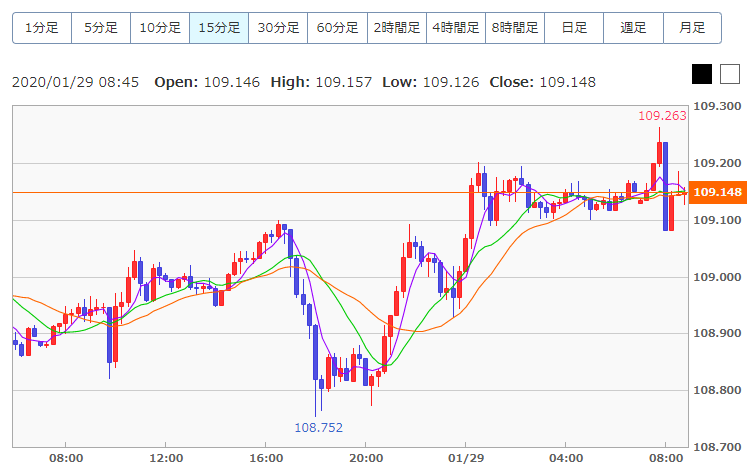The width and height of the screenshot is (751, 472).
Task: Choose the 10分足 chart interval
Action: click(x=160, y=28)
